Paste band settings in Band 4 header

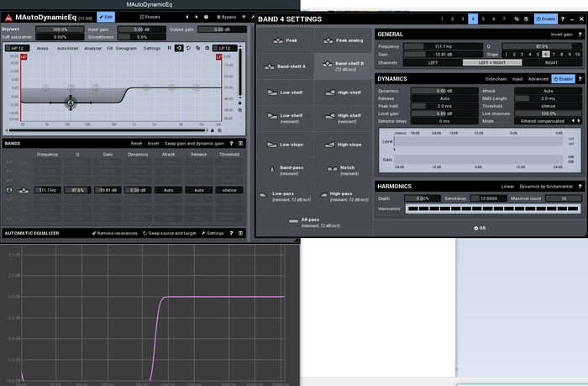click(526, 19)
